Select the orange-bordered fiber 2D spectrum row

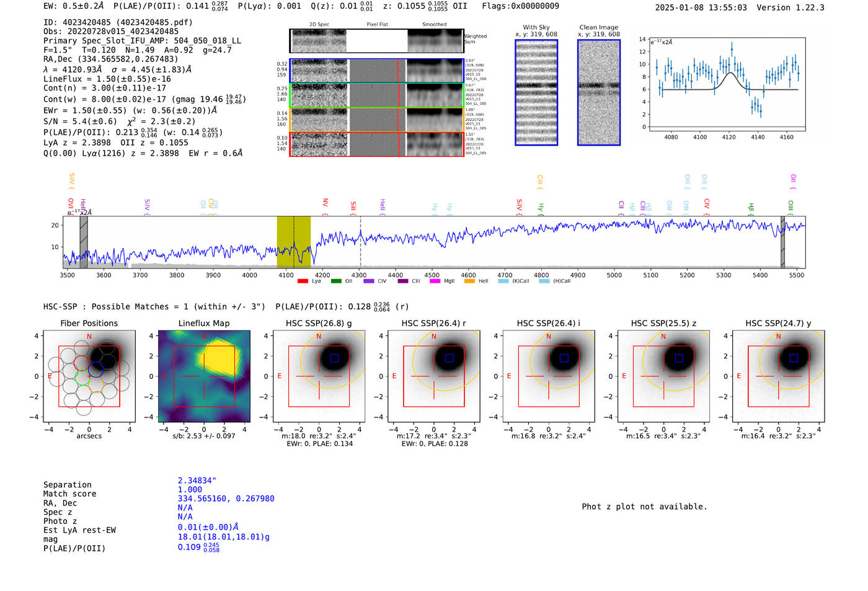[376, 120]
